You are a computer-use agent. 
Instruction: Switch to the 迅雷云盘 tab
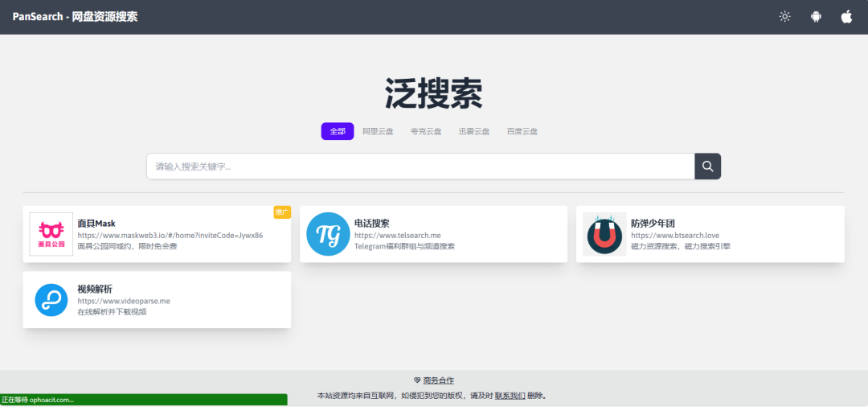(474, 132)
